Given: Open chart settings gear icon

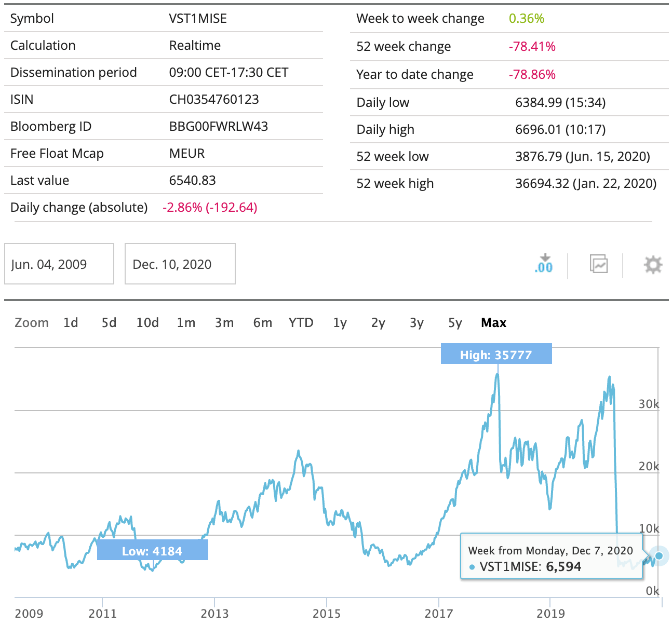Looking at the screenshot, I should [x=653, y=265].
